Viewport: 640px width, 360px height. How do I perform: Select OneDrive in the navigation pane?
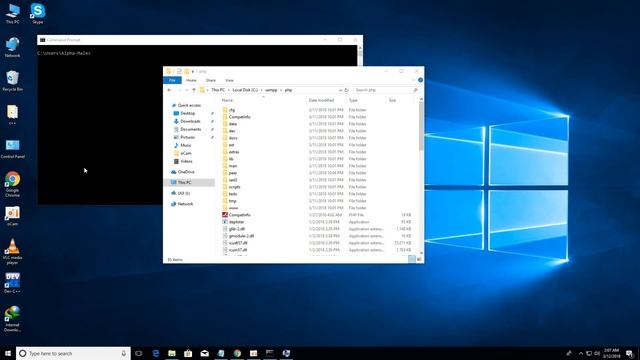[186, 172]
